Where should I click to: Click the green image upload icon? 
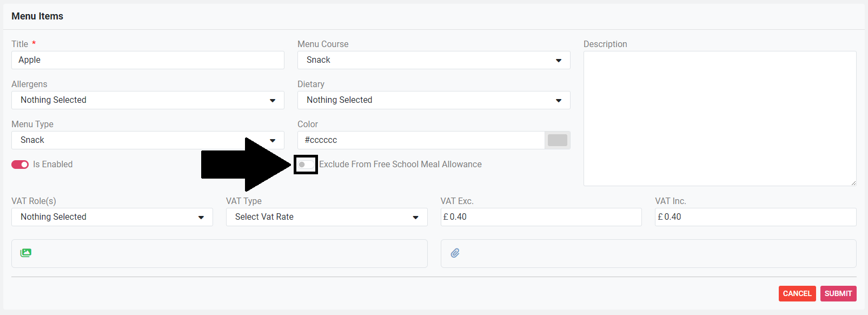click(26, 253)
